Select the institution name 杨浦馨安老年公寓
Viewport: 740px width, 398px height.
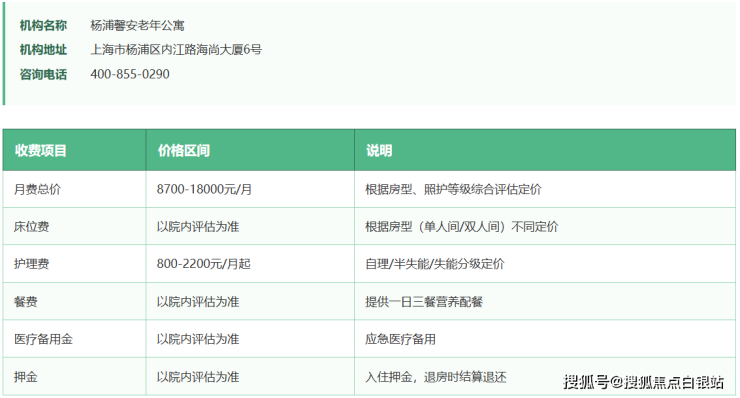pos(137,25)
